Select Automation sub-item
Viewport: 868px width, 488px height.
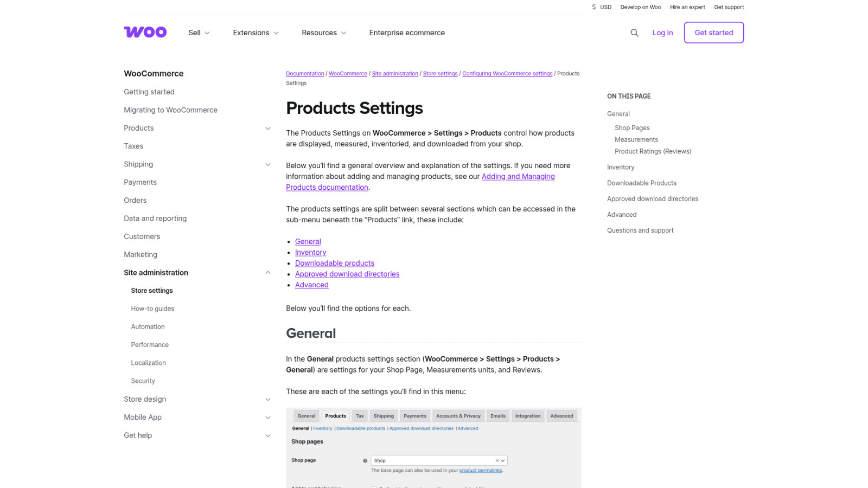148,326
